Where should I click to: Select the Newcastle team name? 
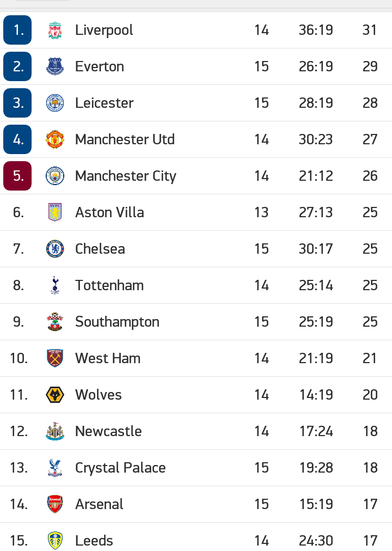point(108,431)
